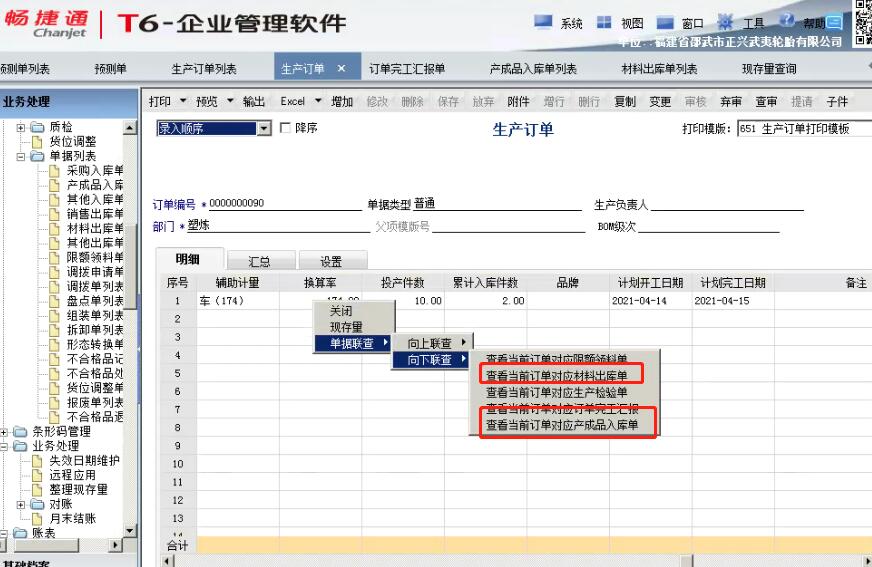Click the 附件 toolbar button

point(518,101)
